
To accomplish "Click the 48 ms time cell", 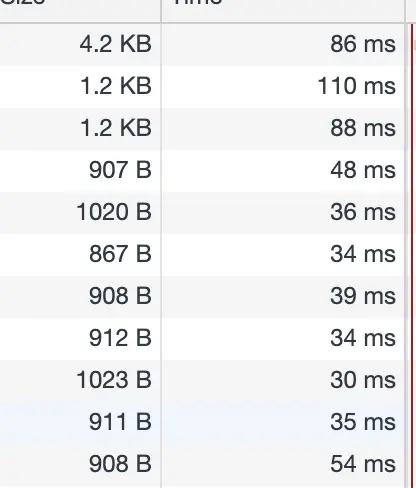I will (283, 170).
